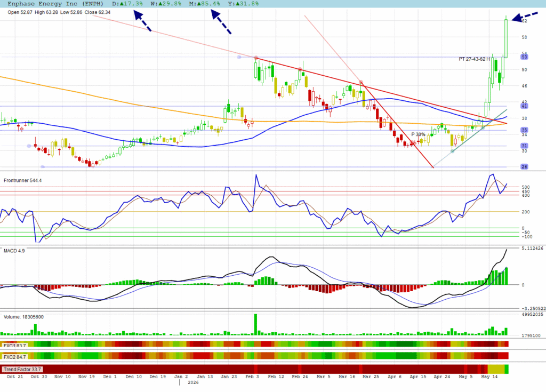Image resolution: width=546 pixels, height=392 pixels.
Task: Click the PT 27-43-62 H annotation
Action: pyautogui.click(x=474, y=59)
